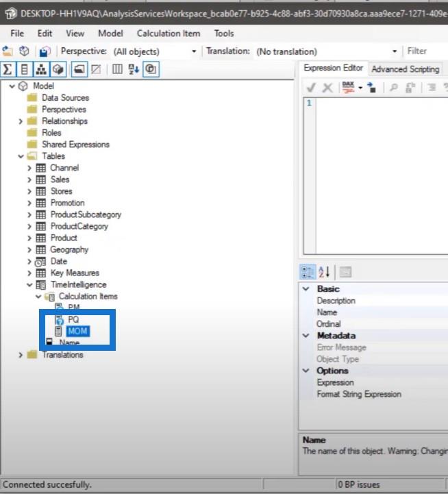Open the Calculation Item menu
Screen dimensions: 448x494
[169, 34]
